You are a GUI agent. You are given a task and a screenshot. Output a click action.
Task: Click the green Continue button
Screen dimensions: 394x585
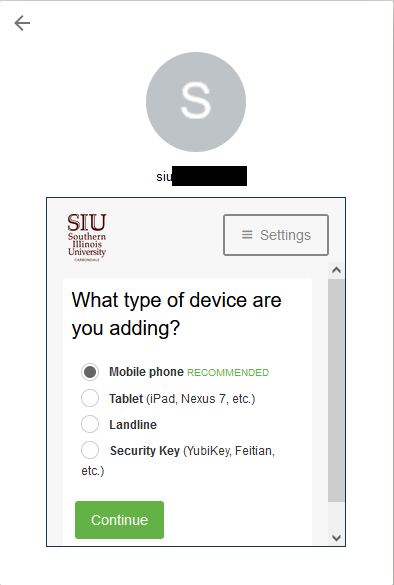click(119, 520)
